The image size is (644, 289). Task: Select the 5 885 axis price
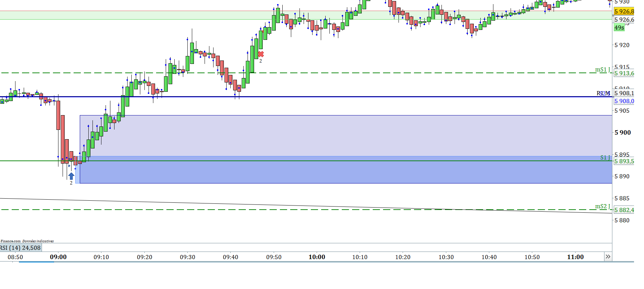(622, 198)
